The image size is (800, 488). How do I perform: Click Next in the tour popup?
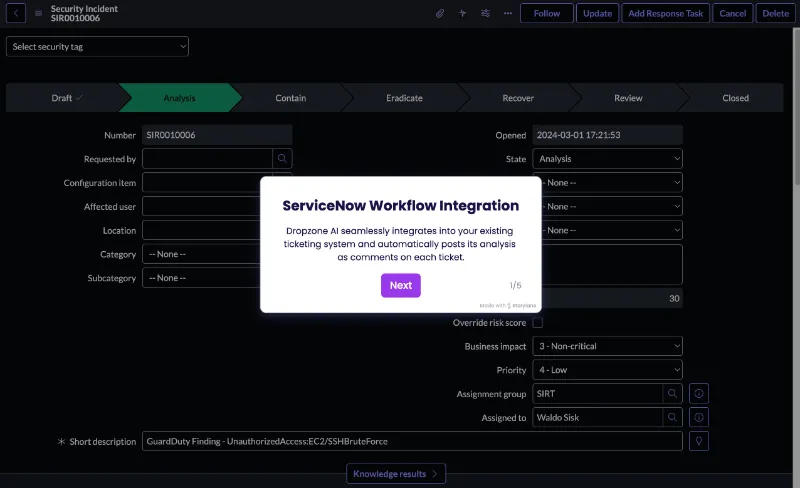click(401, 285)
